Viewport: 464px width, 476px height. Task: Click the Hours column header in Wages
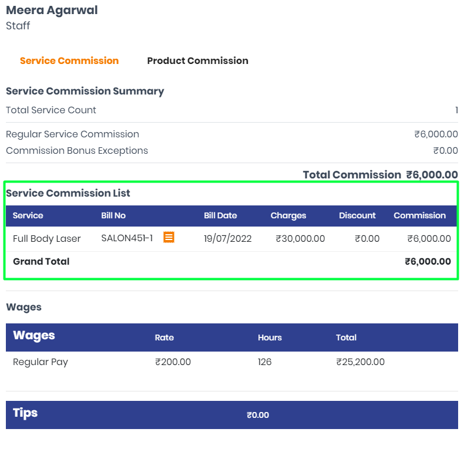click(270, 337)
